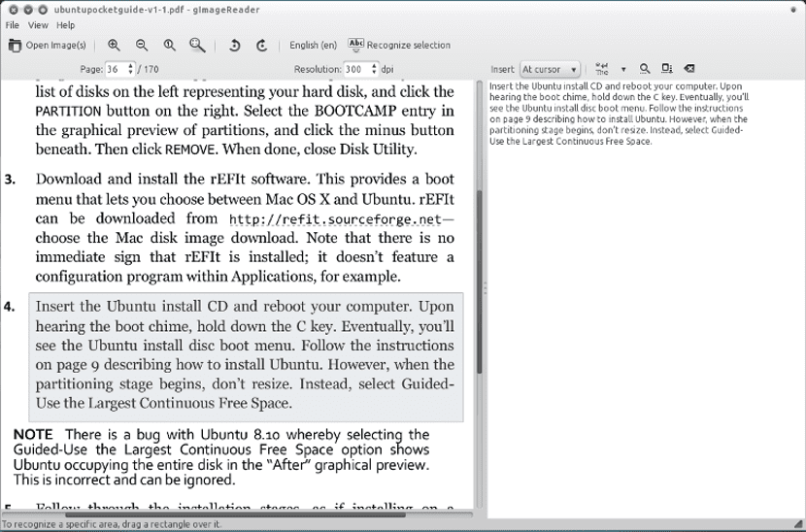Click the strip line breaks icon
The width and height of the screenshot is (806, 532).
[x=602, y=69]
